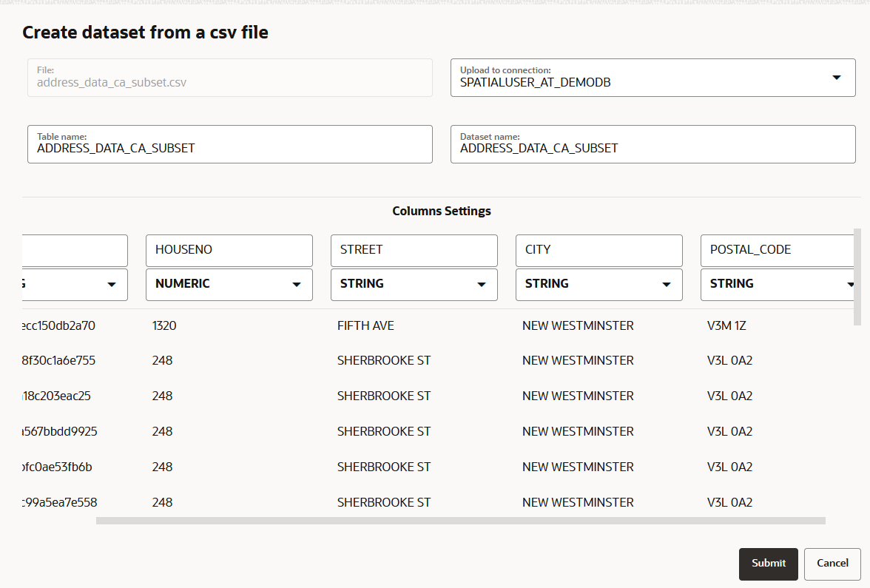Edit the CITY column name field
The height and width of the screenshot is (588, 870).
[598, 250]
